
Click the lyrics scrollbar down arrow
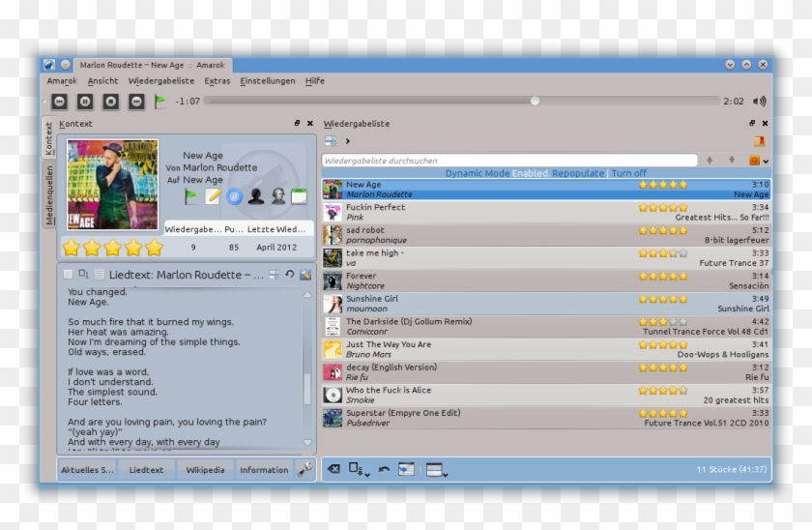[307, 442]
